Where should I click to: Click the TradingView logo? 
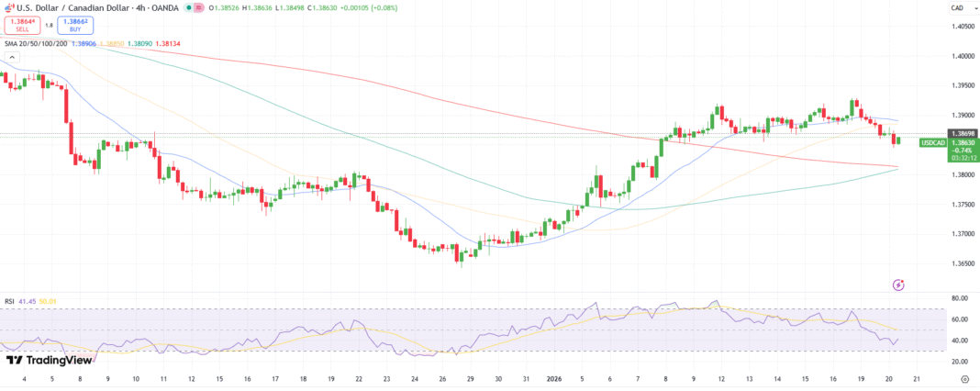point(39,361)
